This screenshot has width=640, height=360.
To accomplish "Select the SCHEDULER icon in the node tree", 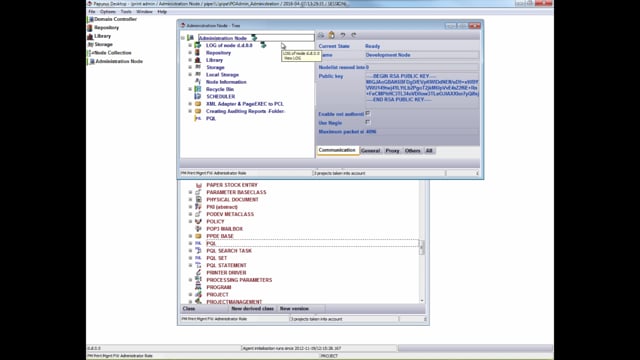I will coord(198,96).
